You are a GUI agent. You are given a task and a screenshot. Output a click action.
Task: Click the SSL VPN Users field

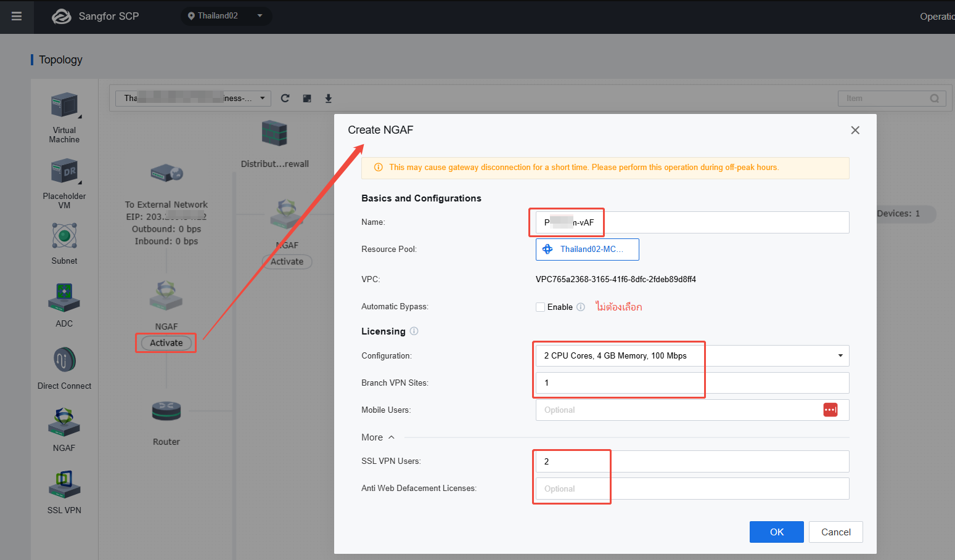692,461
